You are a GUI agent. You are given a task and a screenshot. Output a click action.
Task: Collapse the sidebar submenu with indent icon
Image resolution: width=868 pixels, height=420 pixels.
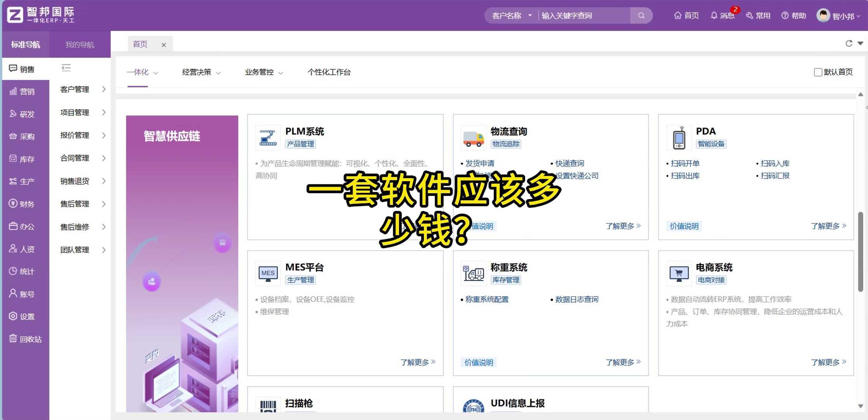click(x=66, y=68)
